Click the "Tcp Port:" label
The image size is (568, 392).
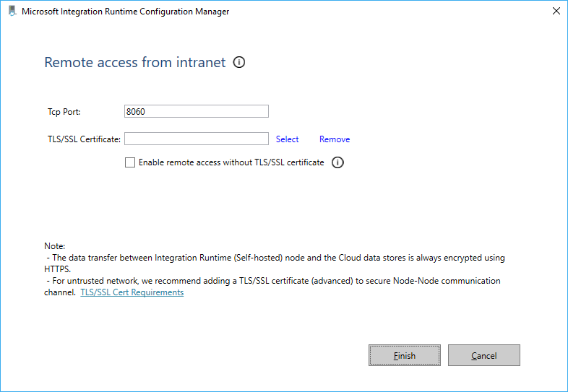[64, 112]
